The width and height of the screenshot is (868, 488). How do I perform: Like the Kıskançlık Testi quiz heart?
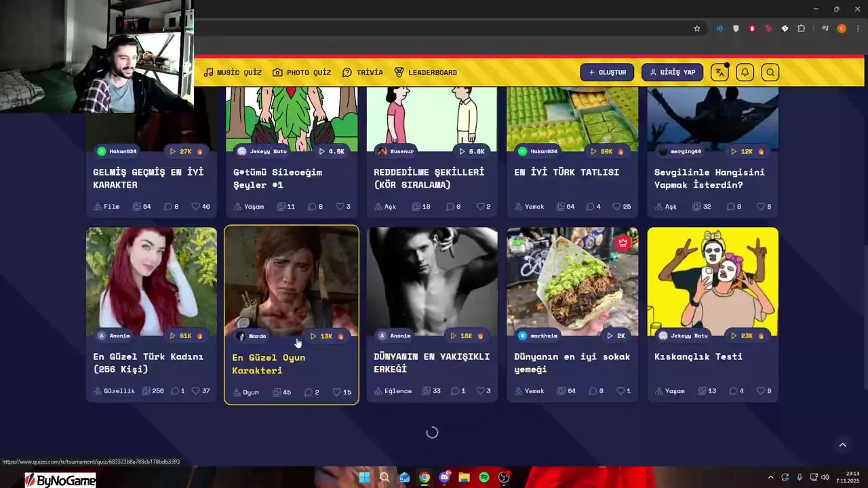tap(760, 391)
